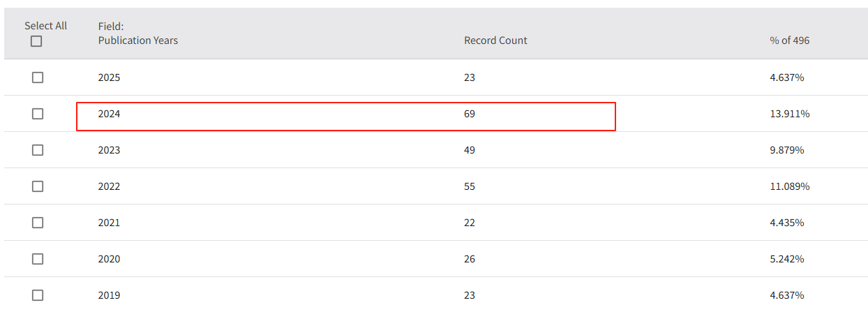Click the 11.089% percentage cell
868x312 pixels.
pos(789,186)
